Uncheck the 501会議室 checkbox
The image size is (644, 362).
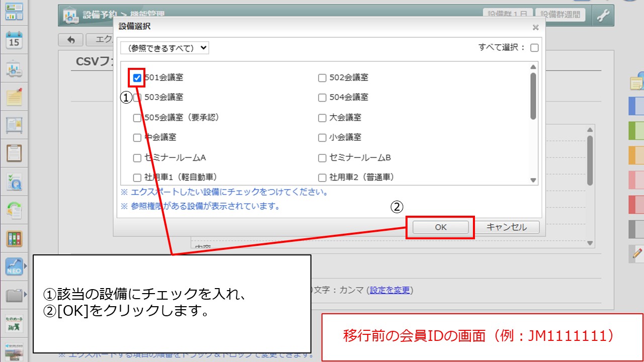tap(137, 78)
